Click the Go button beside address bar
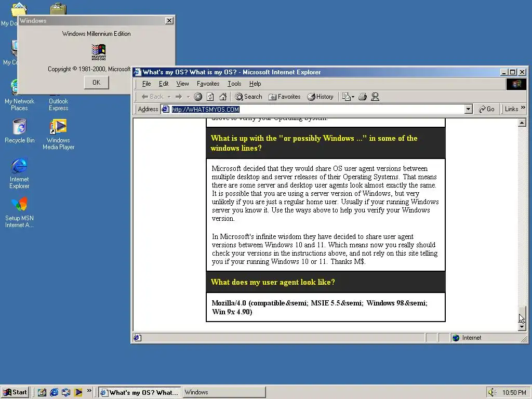This screenshot has width=532, height=399. pyautogui.click(x=486, y=109)
